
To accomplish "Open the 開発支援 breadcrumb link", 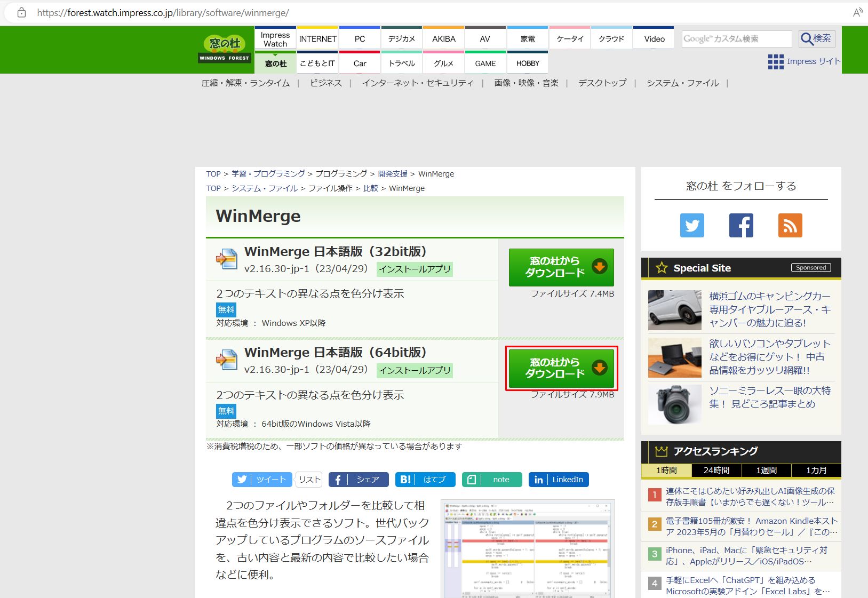I will pos(393,173).
